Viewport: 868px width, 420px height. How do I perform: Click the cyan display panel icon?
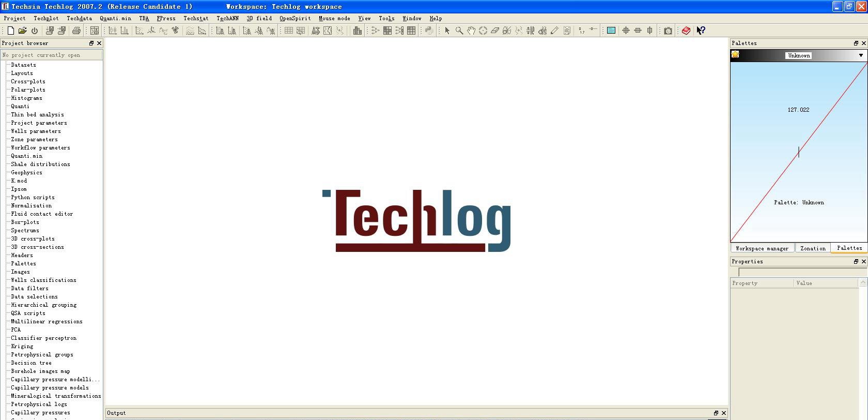point(611,31)
